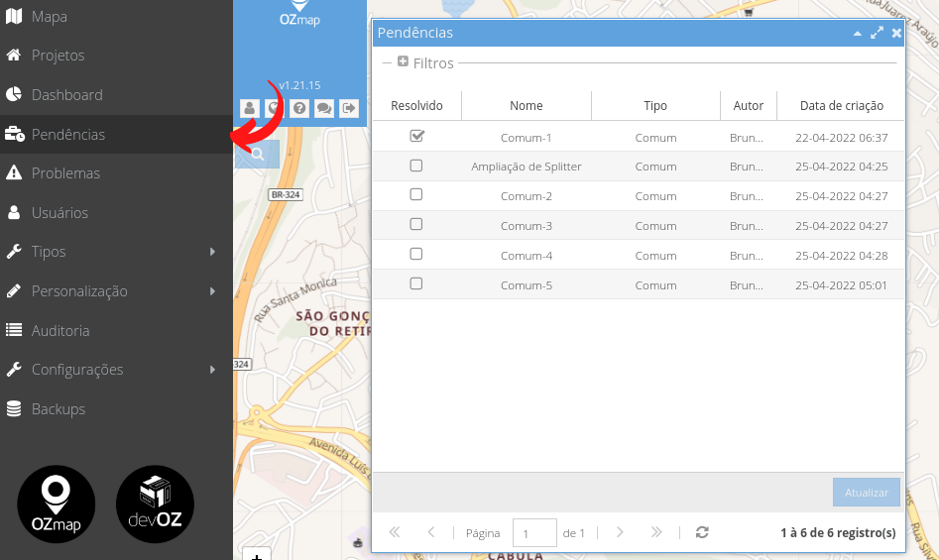Mark Comum-2 as resolved
The height and width of the screenshot is (560, 939).
click(x=416, y=194)
